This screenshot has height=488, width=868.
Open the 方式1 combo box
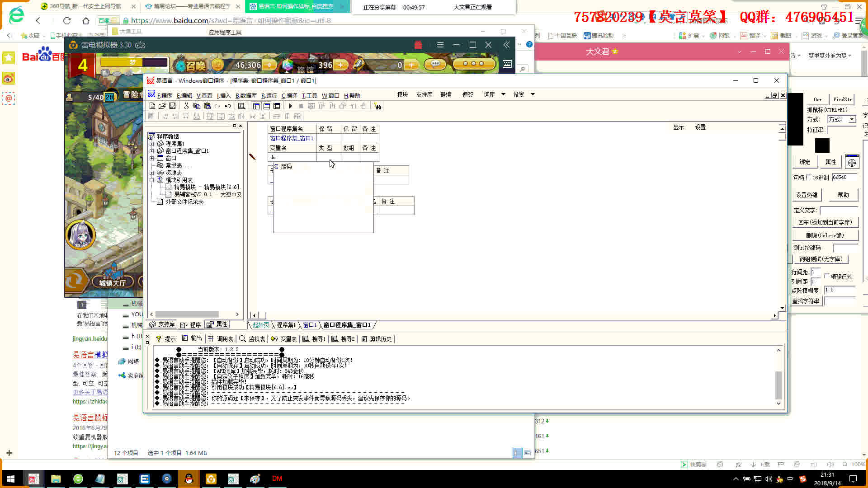pyautogui.click(x=852, y=119)
